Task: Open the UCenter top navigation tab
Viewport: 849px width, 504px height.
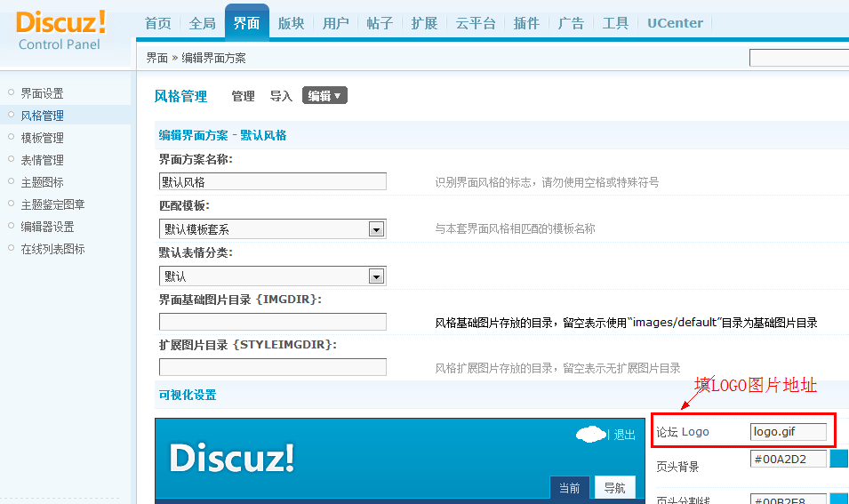Action: (675, 23)
